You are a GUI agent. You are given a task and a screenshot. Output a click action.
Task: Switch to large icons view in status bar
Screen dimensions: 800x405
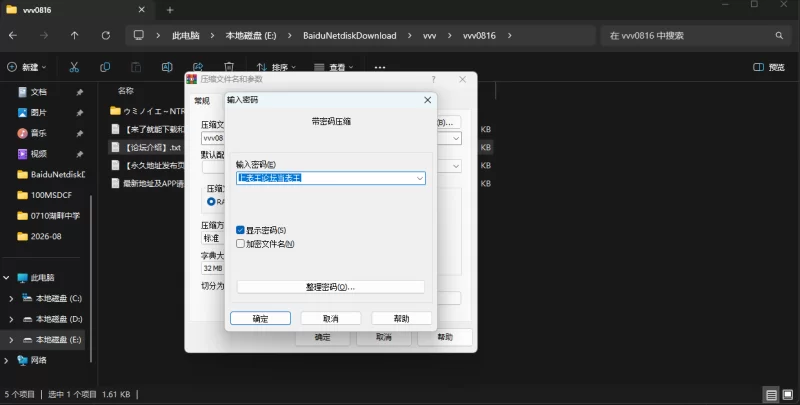pos(788,395)
